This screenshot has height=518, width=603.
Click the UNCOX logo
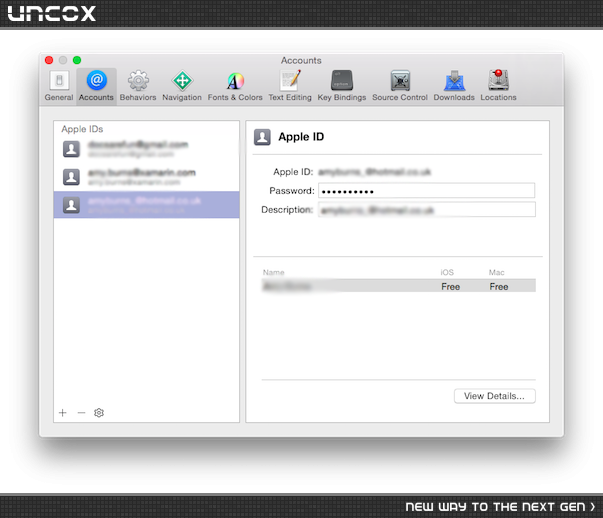tap(52, 13)
